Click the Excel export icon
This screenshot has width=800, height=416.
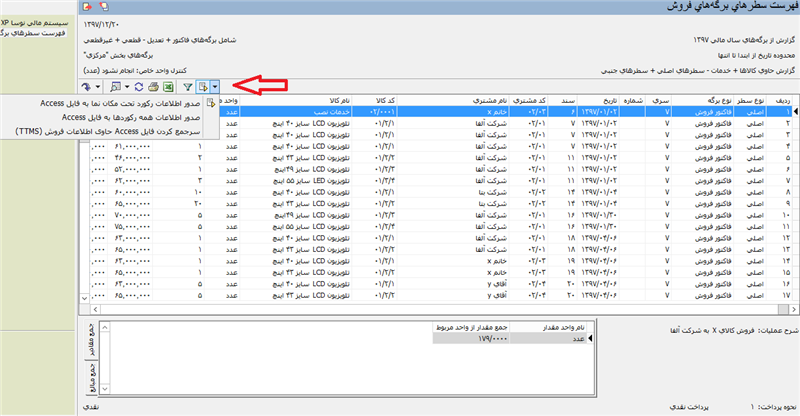[x=168, y=89]
